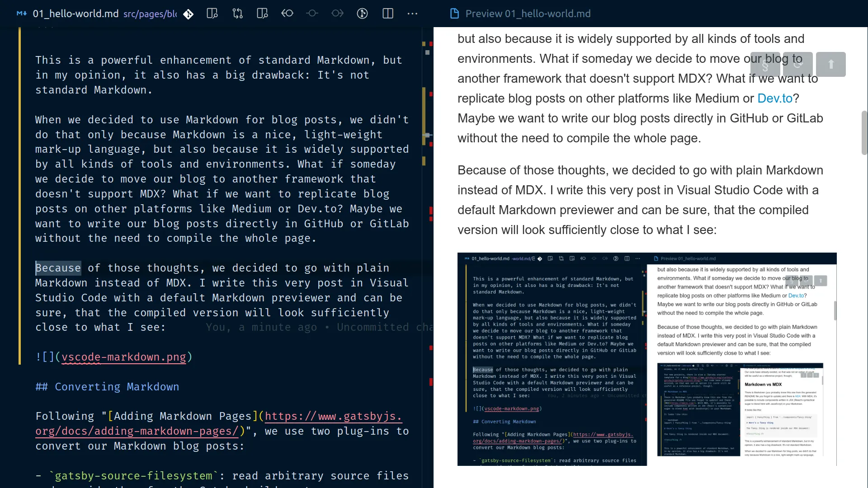868x488 pixels.
Task: Click the scroll-to-top arrow in the preview
Action: [x=831, y=64]
